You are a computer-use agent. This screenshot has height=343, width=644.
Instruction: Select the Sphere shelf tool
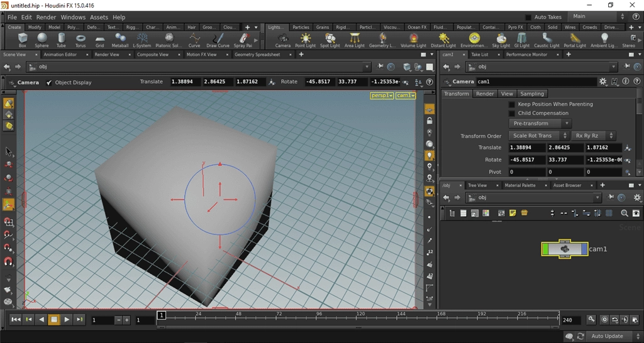point(42,40)
